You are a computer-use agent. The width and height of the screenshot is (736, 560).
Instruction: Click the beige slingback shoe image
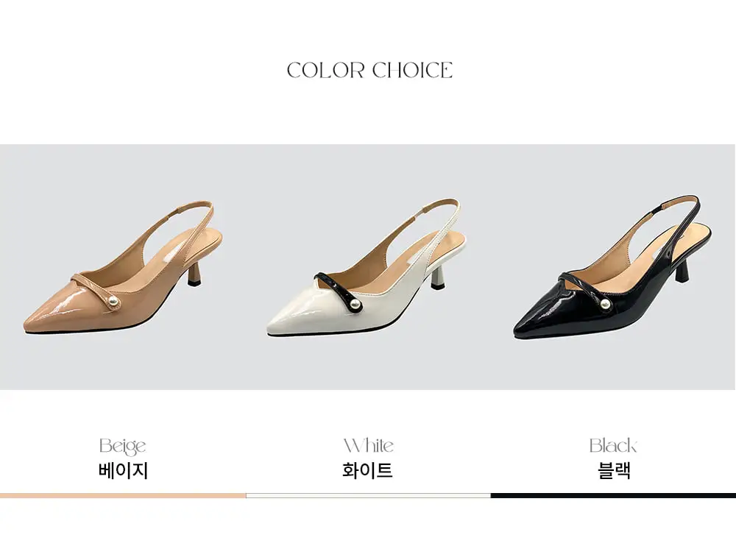click(x=123, y=268)
